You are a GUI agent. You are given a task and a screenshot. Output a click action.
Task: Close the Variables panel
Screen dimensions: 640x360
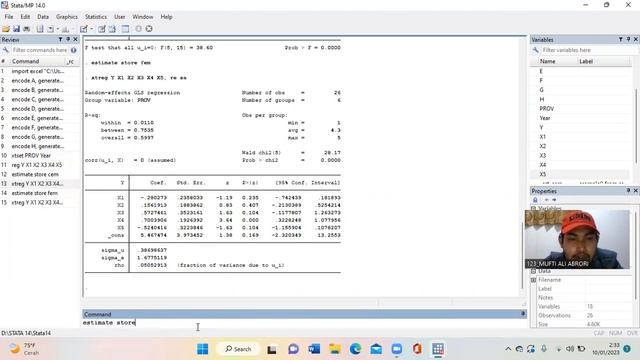click(x=636, y=40)
